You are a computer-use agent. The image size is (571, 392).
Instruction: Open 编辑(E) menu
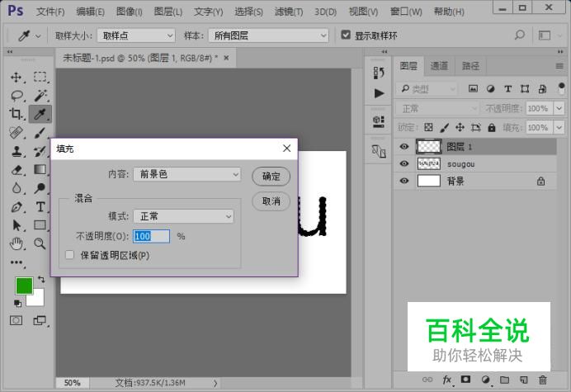point(90,12)
